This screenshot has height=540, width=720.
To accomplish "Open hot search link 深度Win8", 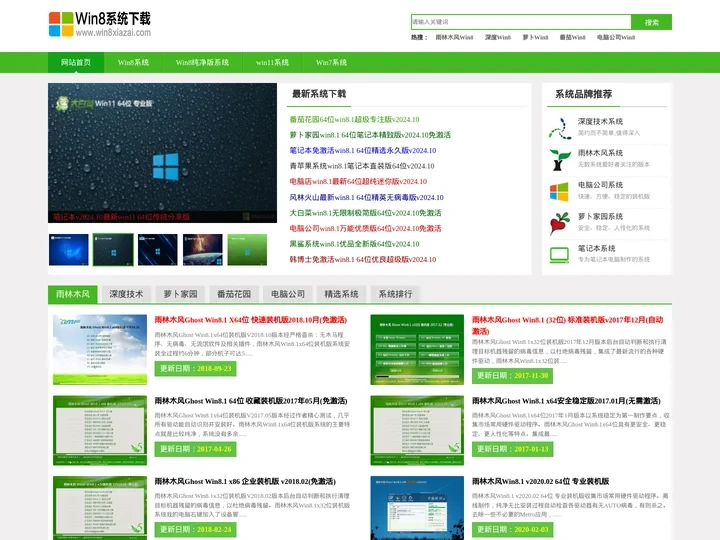I will click(497, 37).
